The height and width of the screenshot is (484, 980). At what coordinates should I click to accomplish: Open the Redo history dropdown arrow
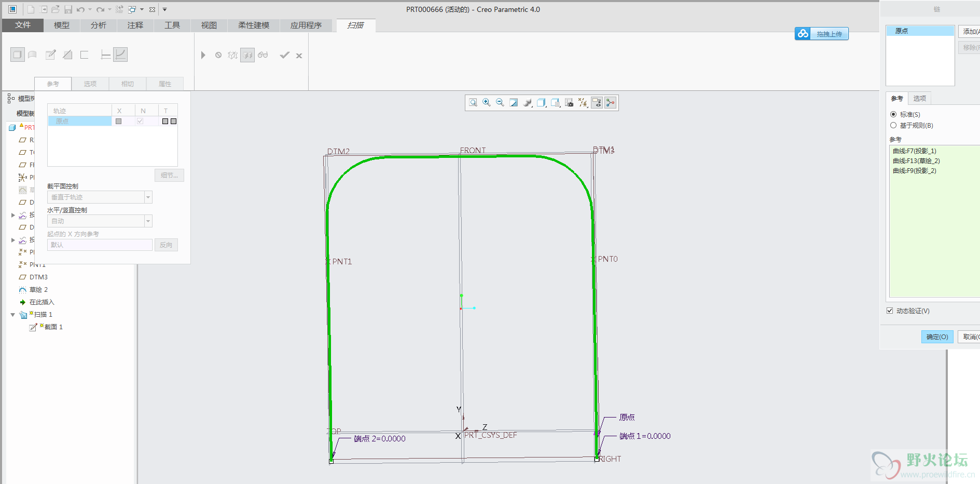(109, 9)
